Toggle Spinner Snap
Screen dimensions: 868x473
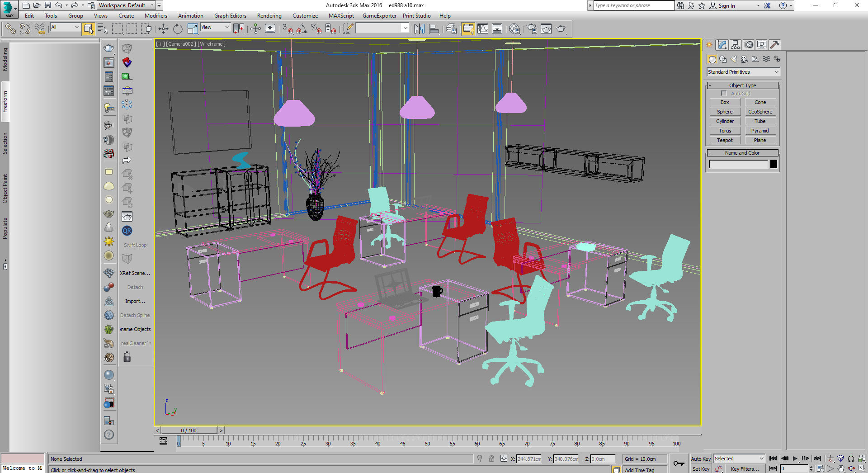pos(330,29)
